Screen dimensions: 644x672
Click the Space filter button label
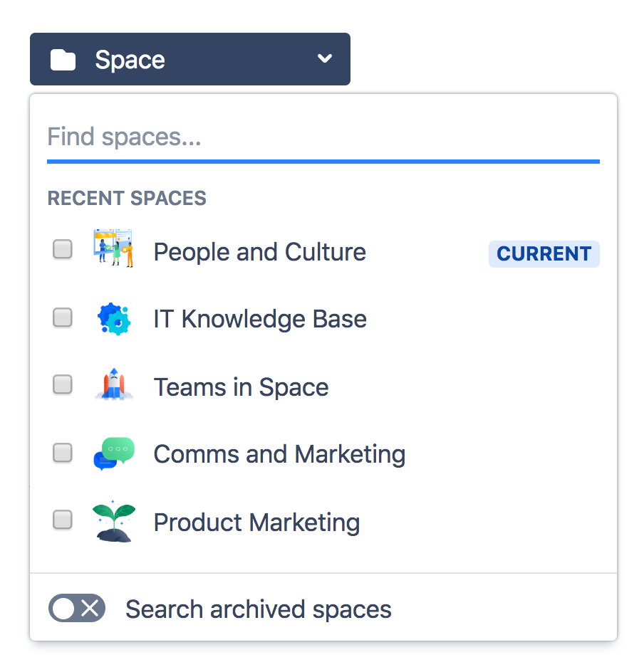click(130, 60)
